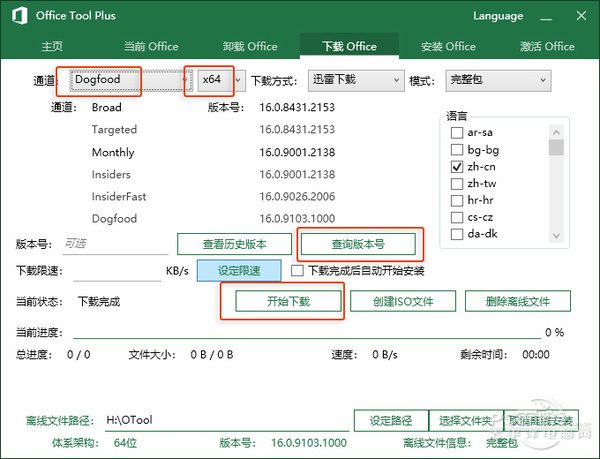Click the 版本号 optional input field

pyautogui.click(x=115, y=244)
